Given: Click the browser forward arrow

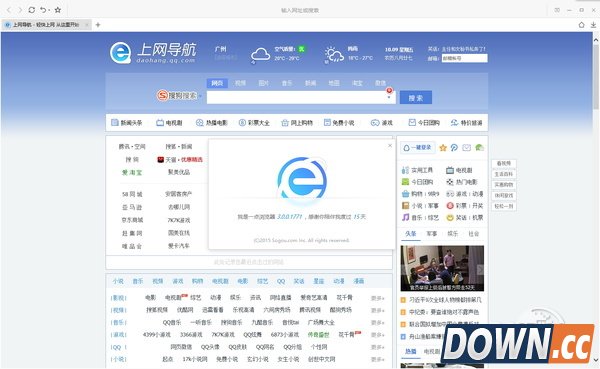Looking at the screenshot, I should tap(20, 10).
